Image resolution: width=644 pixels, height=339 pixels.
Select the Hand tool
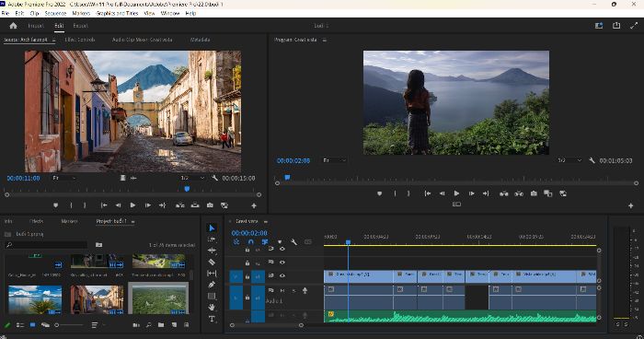pyautogui.click(x=212, y=307)
